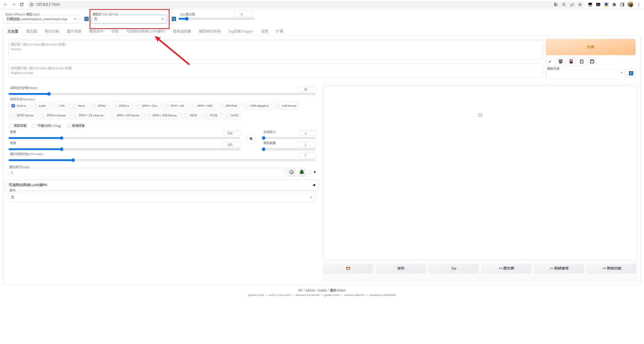Open the 脚本 script dropdown
Screen dimensions: 644x344
(162, 197)
